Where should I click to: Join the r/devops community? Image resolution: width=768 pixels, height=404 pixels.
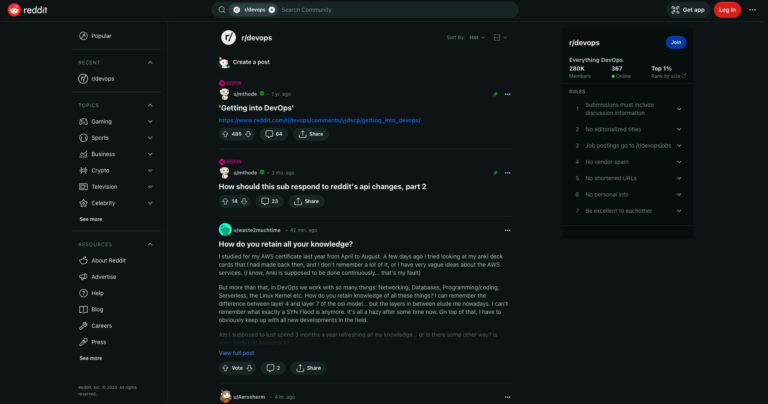[676, 43]
